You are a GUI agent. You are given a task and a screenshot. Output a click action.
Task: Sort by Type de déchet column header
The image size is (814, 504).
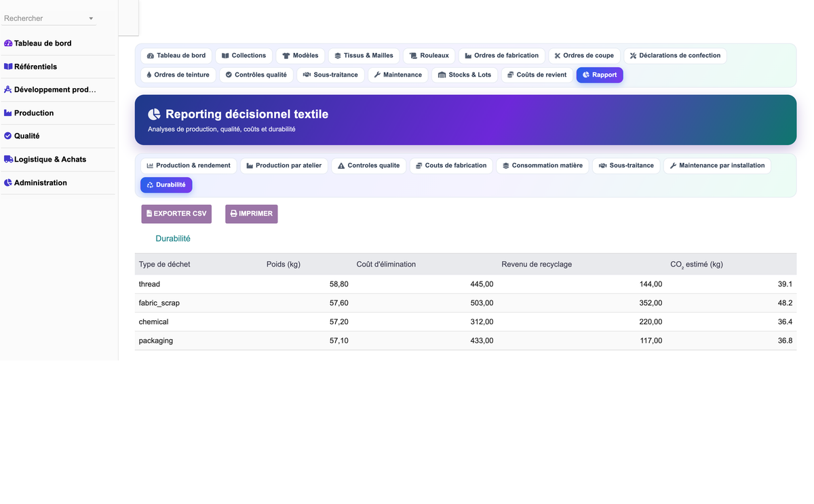click(164, 265)
